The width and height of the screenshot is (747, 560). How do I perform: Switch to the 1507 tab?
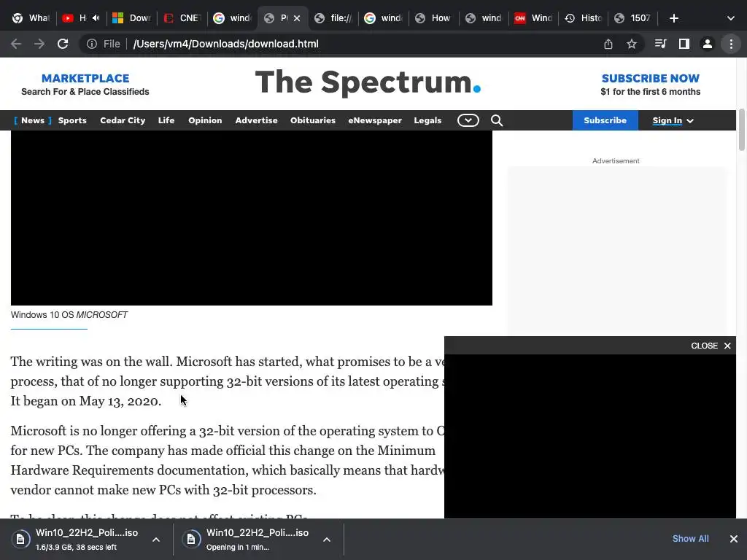tap(632, 18)
